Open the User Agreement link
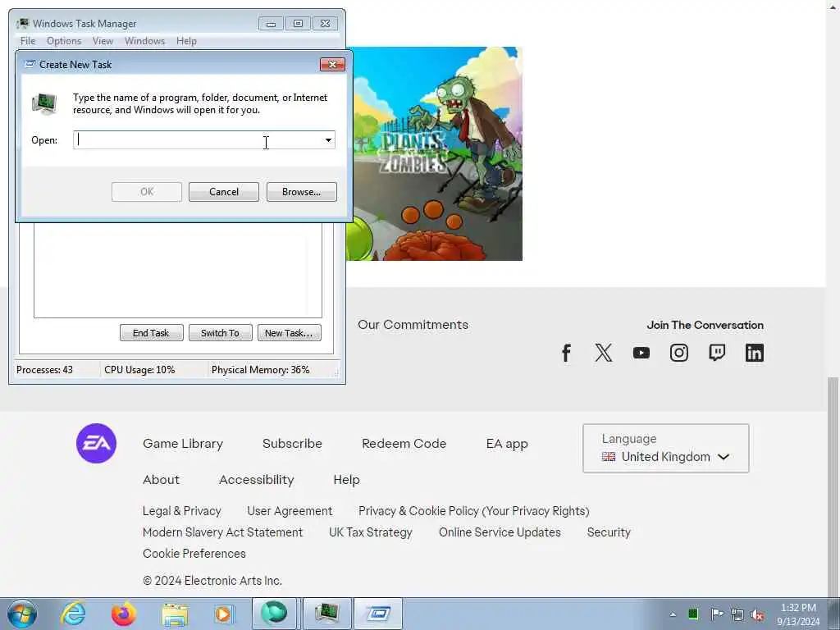The height and width of the screenshot is (630, 840). coord(290,510)
